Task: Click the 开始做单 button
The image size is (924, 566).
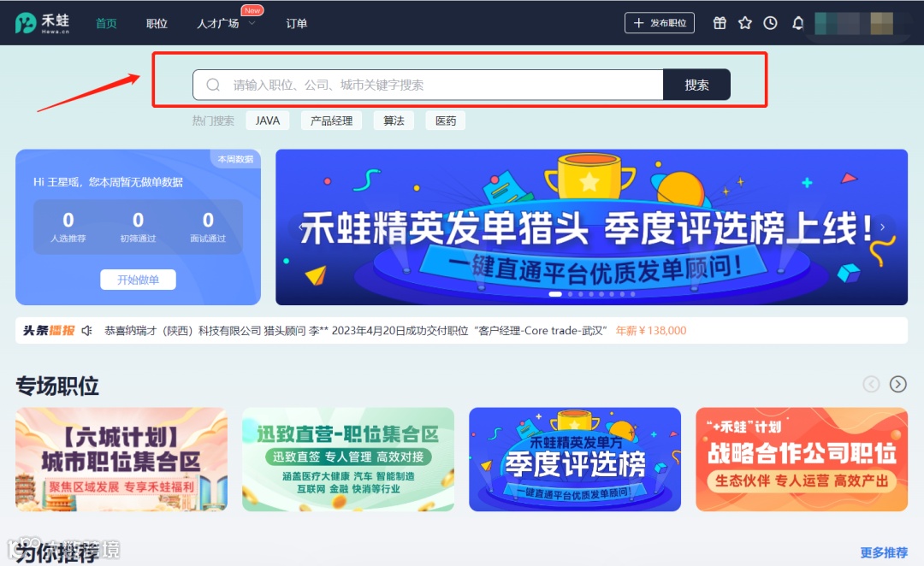Action: click(x=138, y=280)
